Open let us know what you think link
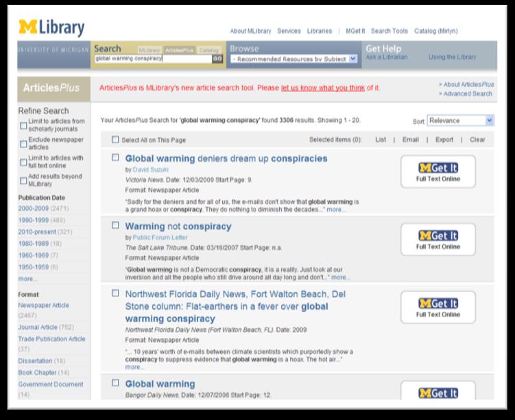515x420 pixels. click(x=323, y=88)
